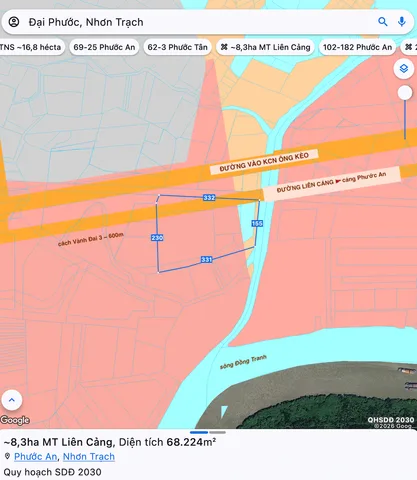This screenshot has width=417, height=480.
Task: Open the map layers button
Action: click(404, 69)
